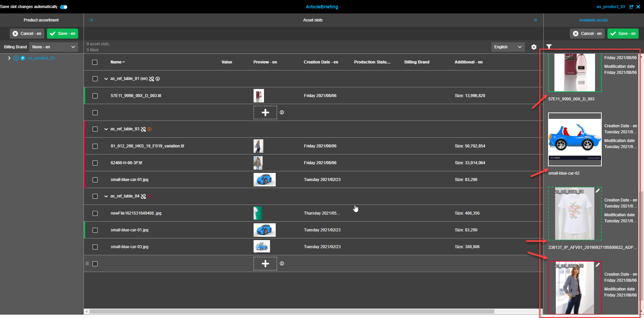644x318 pixels.
Task: Click the info icon beside as_ref_table_03
Action: (150, 129)
